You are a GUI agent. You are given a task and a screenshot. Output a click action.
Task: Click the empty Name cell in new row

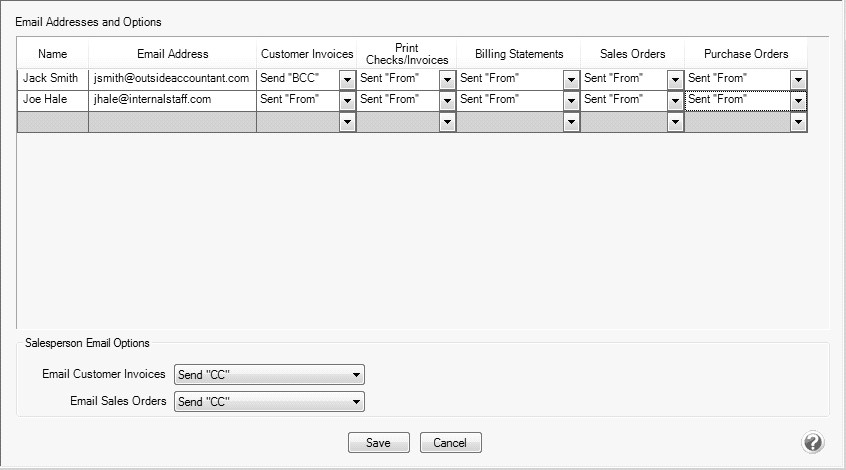[x=52, y=121]
